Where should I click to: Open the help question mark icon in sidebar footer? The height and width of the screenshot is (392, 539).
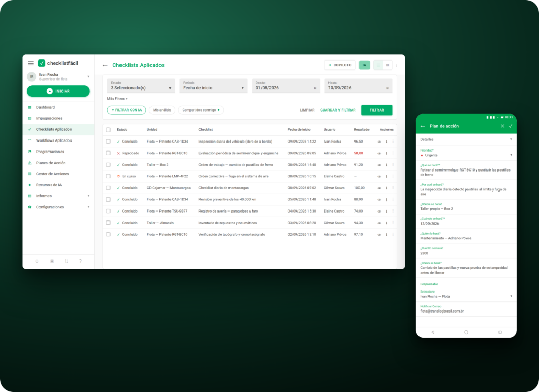[x=81, y=261]
